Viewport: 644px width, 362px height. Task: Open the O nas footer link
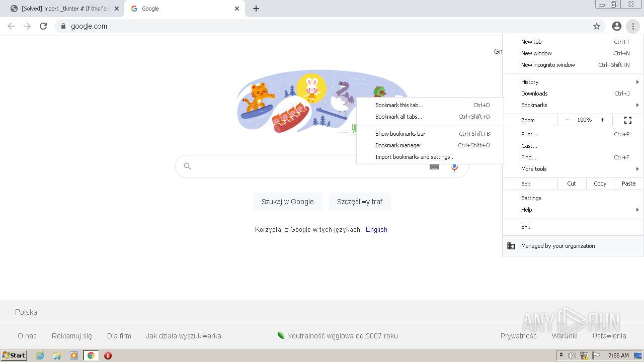point(27,336)
